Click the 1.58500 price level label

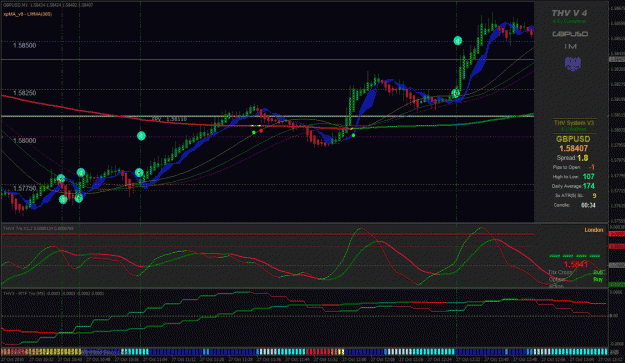coord(24,46)
